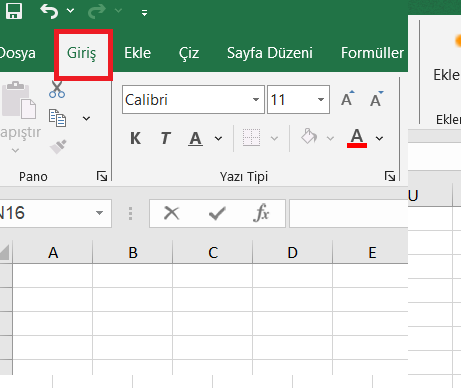Select column U header in background window
This screenshot has width=461, height=388.
tap(430, 195)
